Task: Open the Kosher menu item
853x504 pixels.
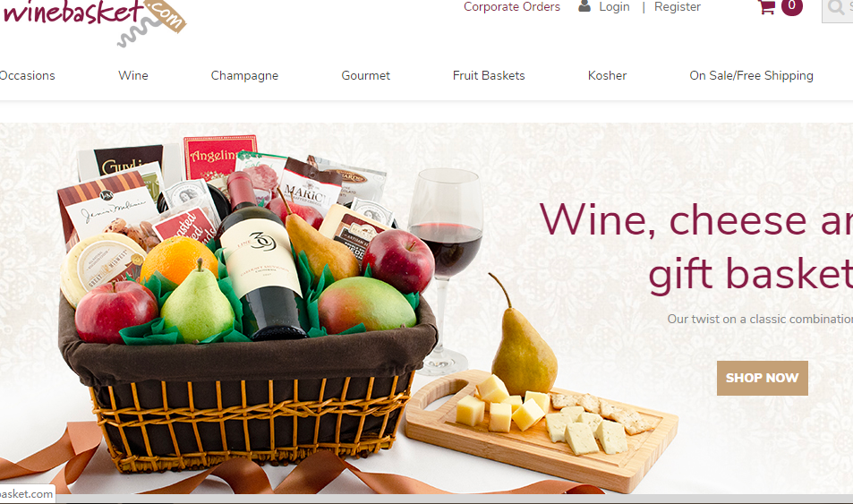Action: click(x=607, y=76)
